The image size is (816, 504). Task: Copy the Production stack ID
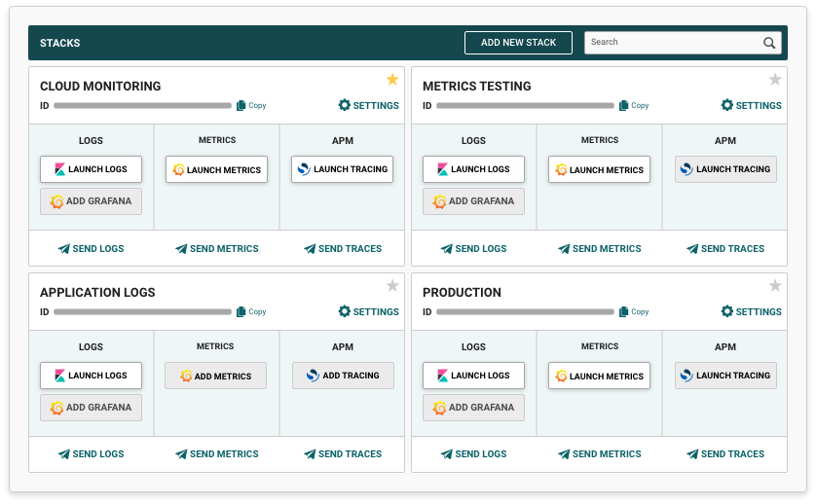634,312
